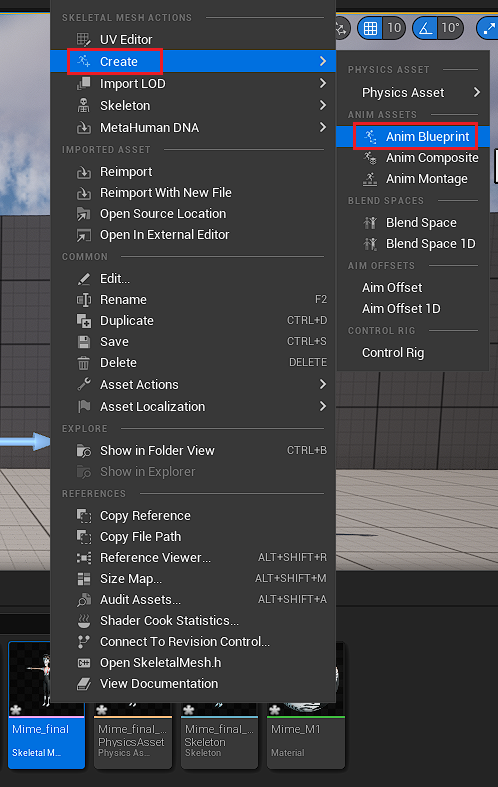Viewport: 498px width, 787px height.
Task: Click the Blend Space 1D icon
Action: click(x=370, y=244)
